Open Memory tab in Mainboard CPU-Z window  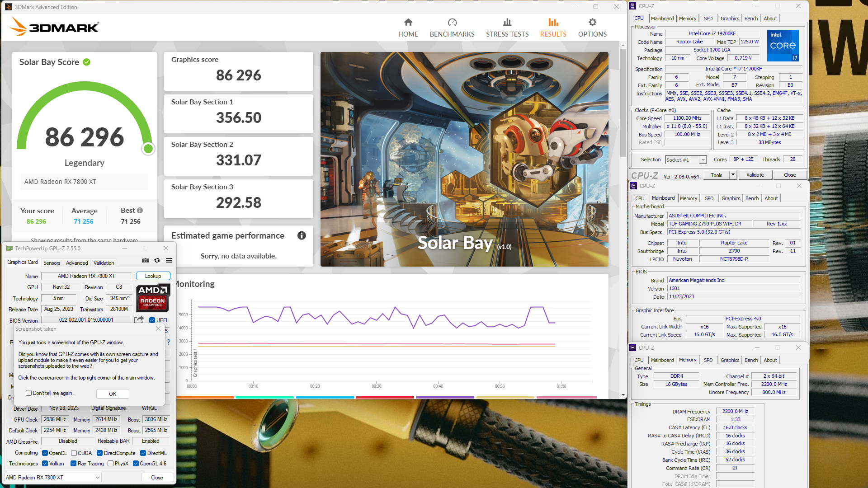point(688,198)
